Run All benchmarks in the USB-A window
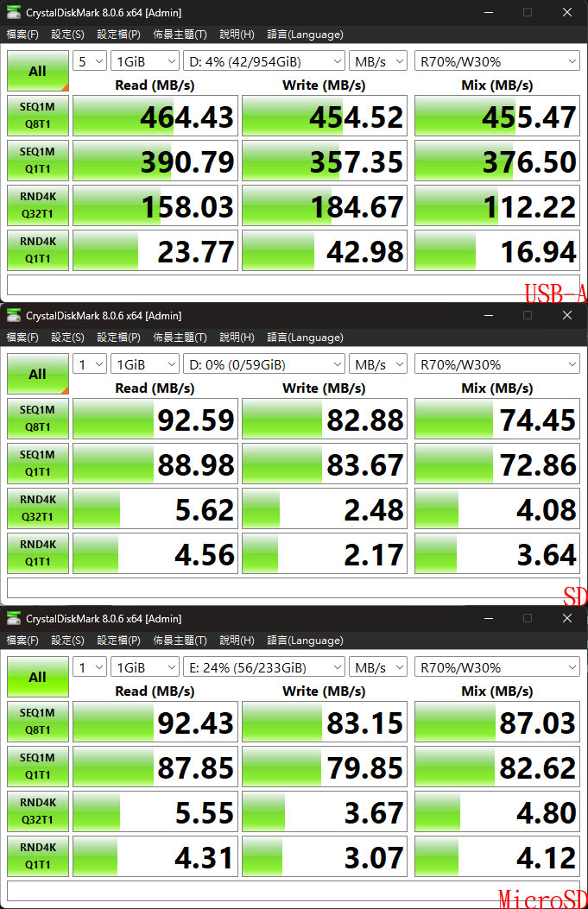 pyautogui.click(x=38, y=71)
